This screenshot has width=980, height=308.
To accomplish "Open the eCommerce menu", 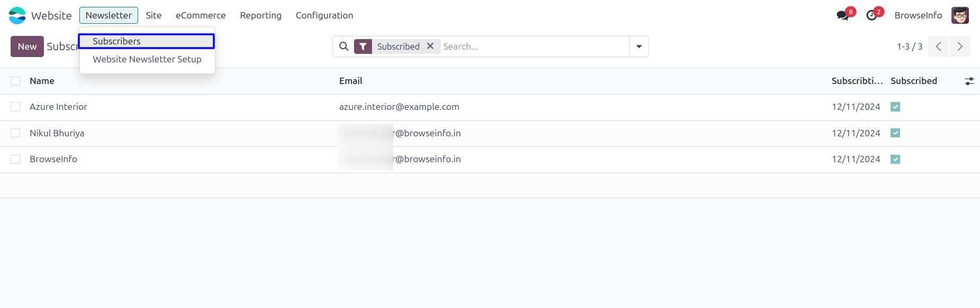I will point(201,15).
